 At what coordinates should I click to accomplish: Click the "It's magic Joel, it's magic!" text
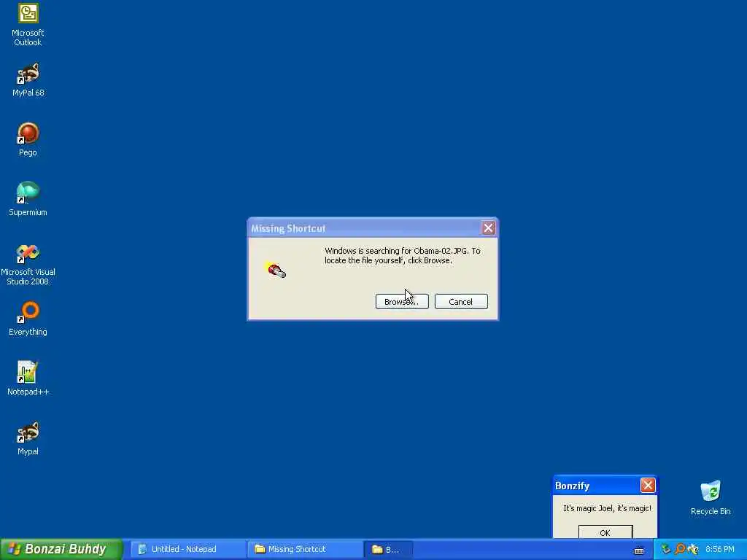(607, 508)
